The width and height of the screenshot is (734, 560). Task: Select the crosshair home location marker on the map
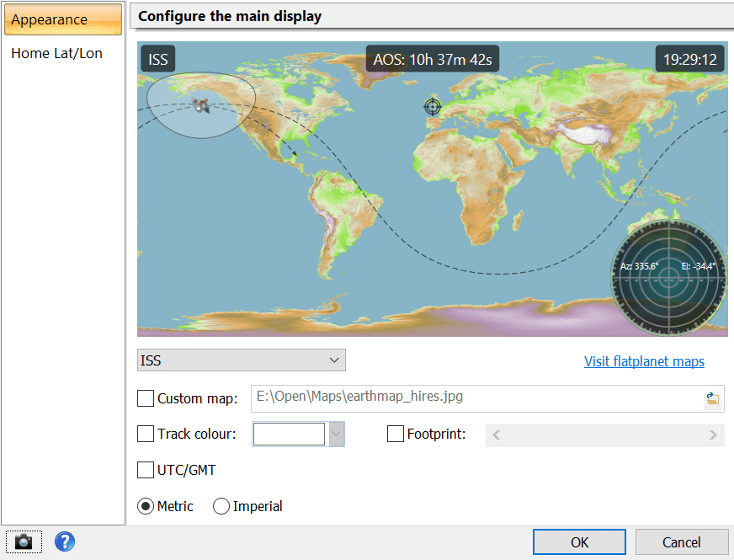pyautogui.click(x=432, y=107)
